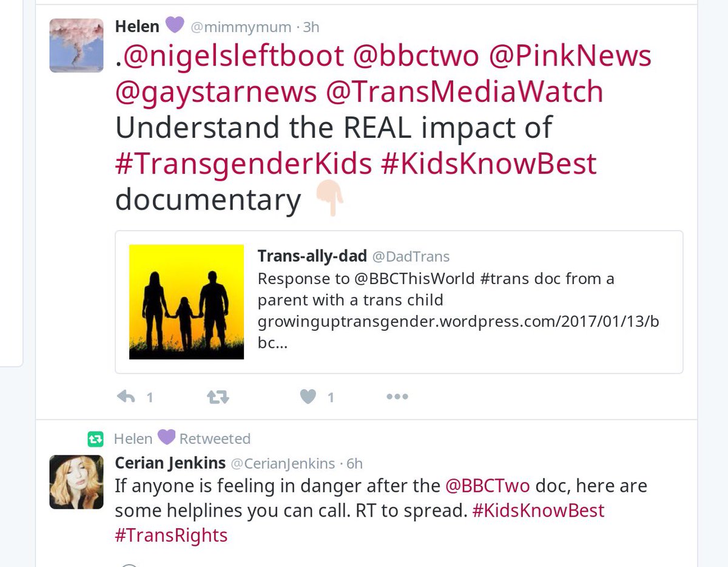Viewport: 728px width, 567px height.
Task: Open the quoted Trans-ally-dad tweet card
Action: pyautogui.click(x=399, y=302)
